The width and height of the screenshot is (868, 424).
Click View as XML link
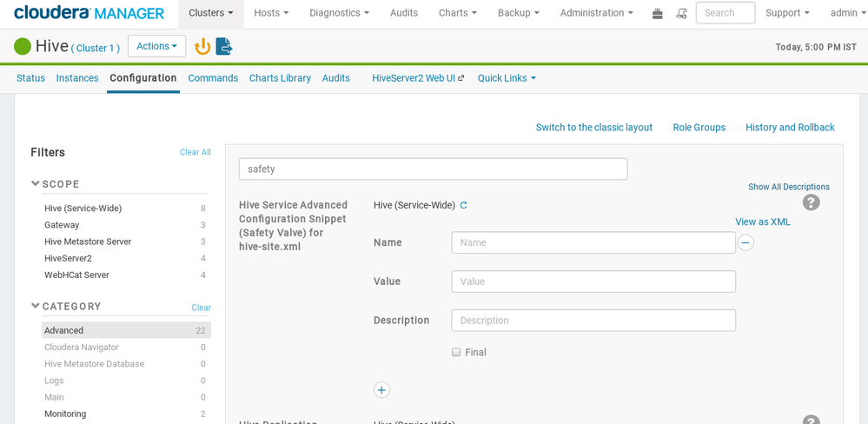762,222
